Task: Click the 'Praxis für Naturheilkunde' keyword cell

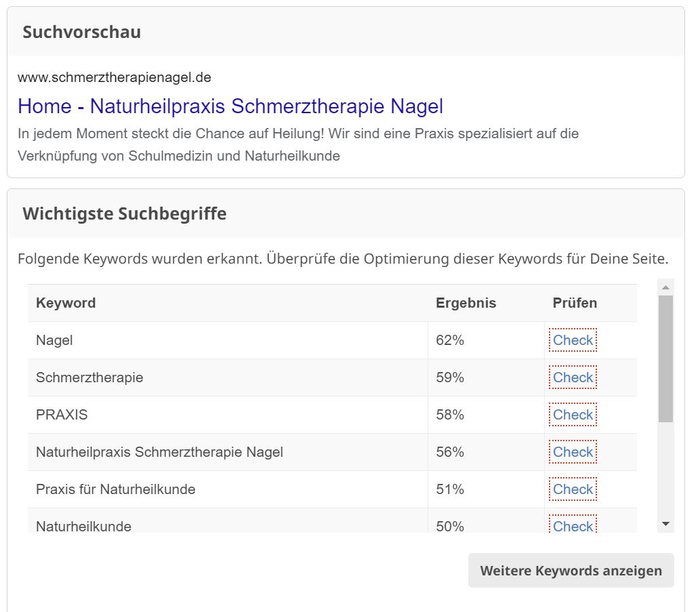Action: tap(228, 489)
